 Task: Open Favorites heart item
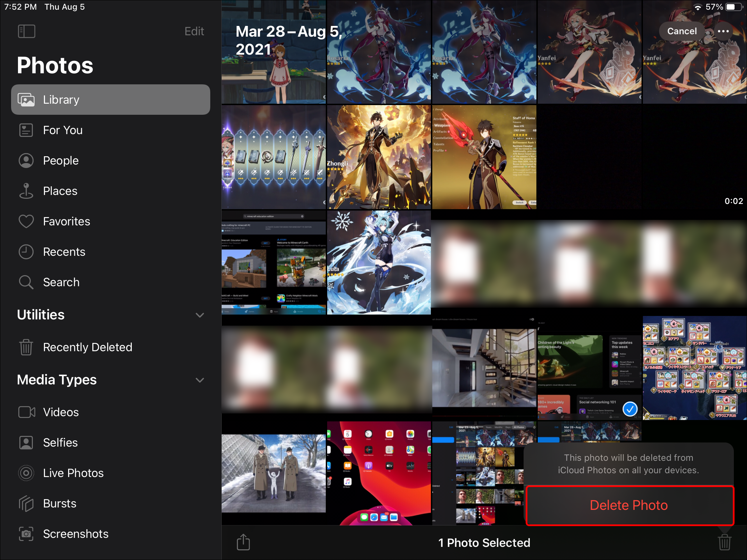coord(66,221)
